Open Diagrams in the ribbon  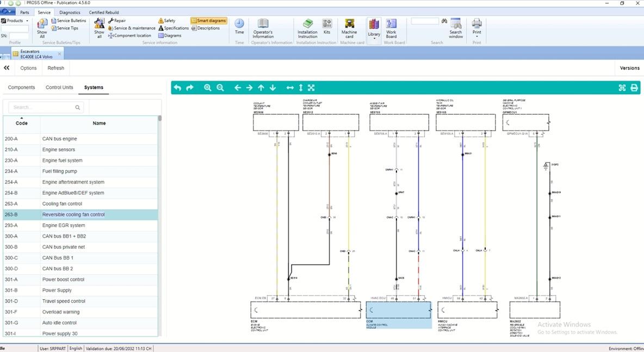[x=170, y=35]
